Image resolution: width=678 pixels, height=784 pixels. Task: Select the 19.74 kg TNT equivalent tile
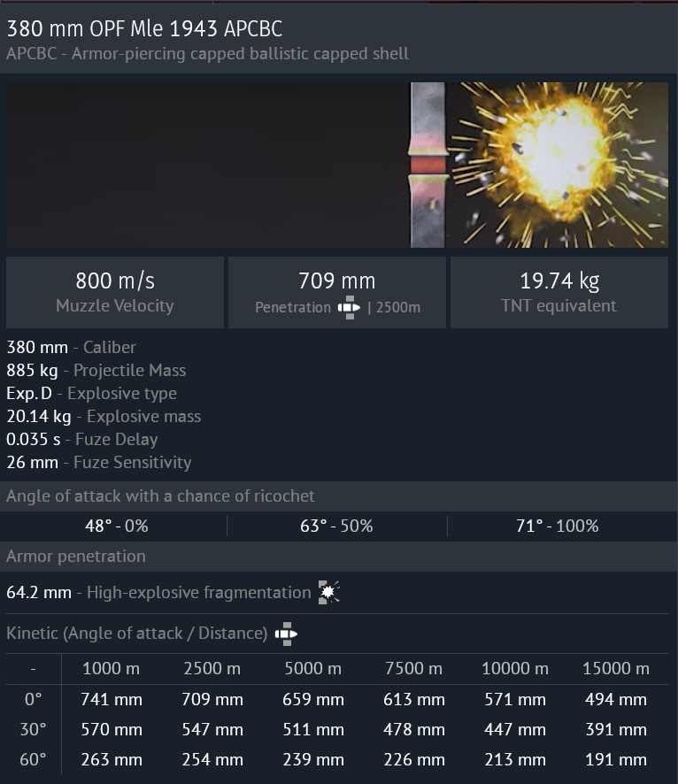click(x=559, y=292)
